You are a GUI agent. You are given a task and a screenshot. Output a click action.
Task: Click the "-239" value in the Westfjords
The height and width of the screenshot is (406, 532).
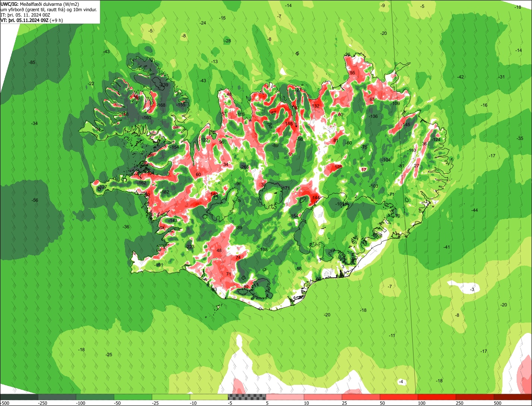[x=164, y=85]
